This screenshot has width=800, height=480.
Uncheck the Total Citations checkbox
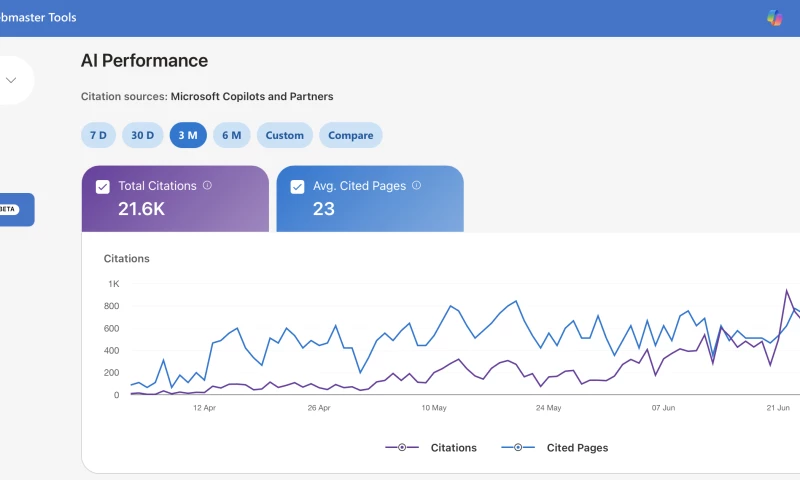[103, 187]
